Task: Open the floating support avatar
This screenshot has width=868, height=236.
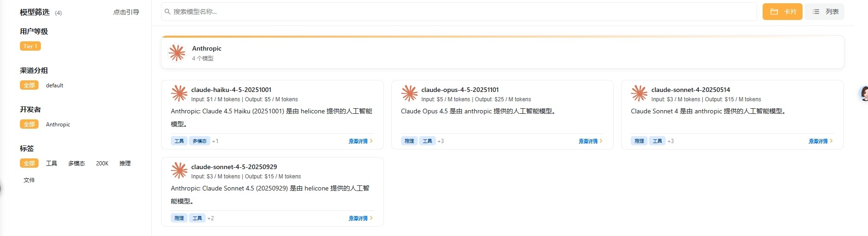Action: [864, 93]
